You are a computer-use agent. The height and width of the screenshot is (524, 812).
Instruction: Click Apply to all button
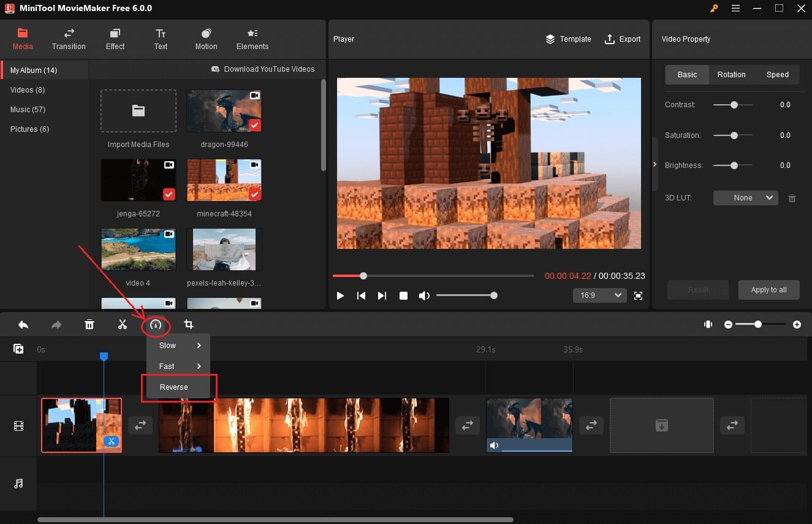pos(768,290)
